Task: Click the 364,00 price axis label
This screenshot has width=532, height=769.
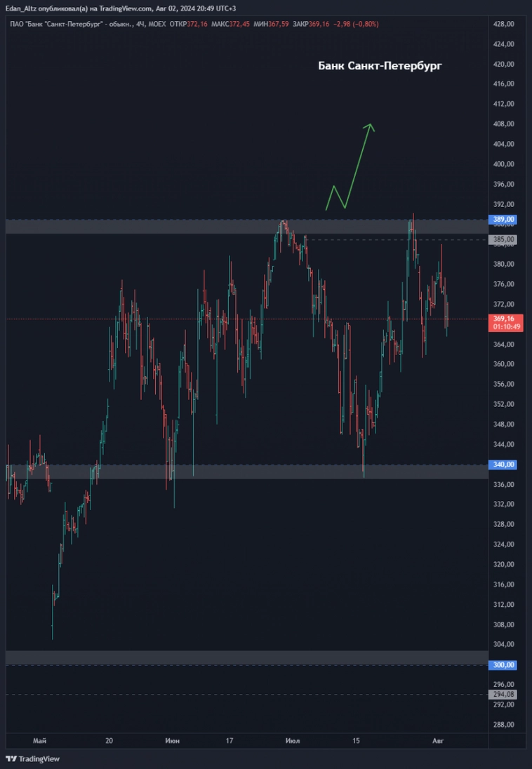Action: coord(504,345)
